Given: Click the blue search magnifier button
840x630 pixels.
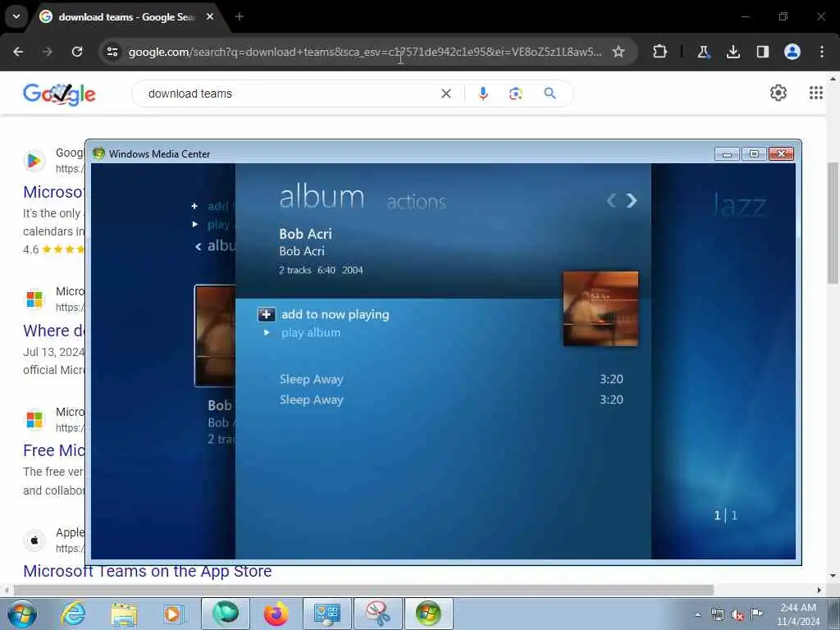Looking at the screenshot, I should [550, 94].
